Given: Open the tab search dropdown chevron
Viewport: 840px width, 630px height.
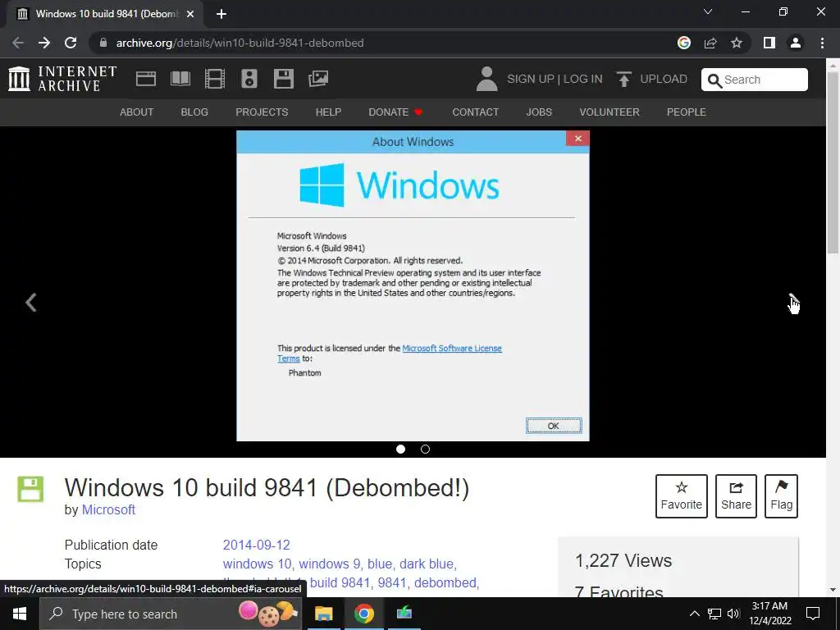Looking at the screenshot, I should tap(708, 11).
